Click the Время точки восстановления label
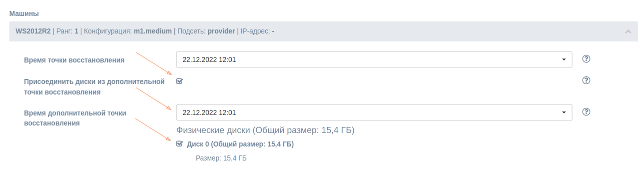 (74, 60)
